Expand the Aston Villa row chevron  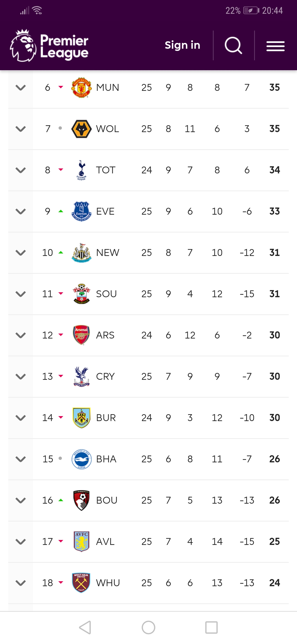[21, 542]
